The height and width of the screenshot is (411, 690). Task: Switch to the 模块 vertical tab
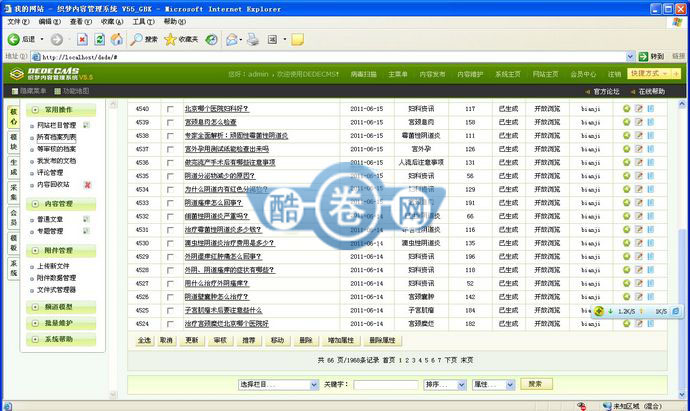[x=14, y=142]
